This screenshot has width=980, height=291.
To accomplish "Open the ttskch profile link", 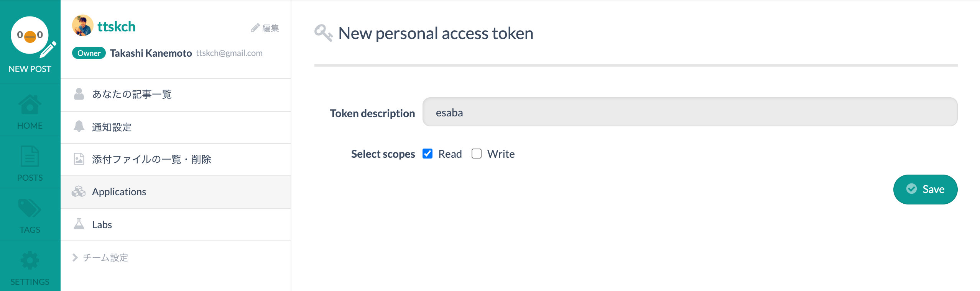I will click(x=116, y=27).
